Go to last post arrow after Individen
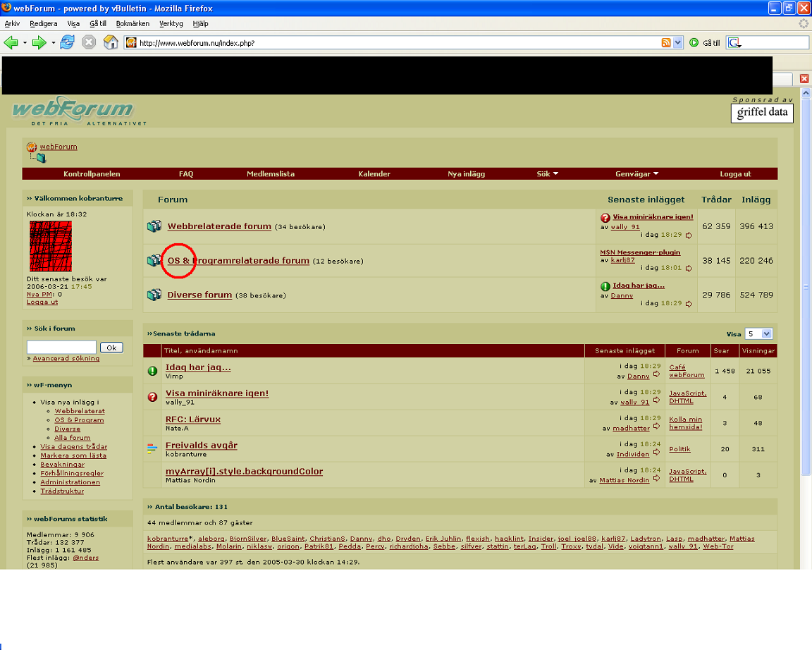Screen dimensions: 812x650 656,452
